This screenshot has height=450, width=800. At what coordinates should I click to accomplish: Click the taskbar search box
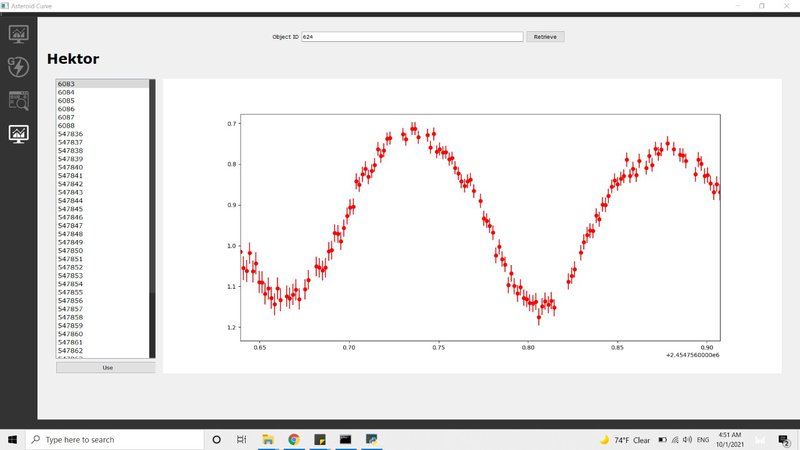[115, 439]
